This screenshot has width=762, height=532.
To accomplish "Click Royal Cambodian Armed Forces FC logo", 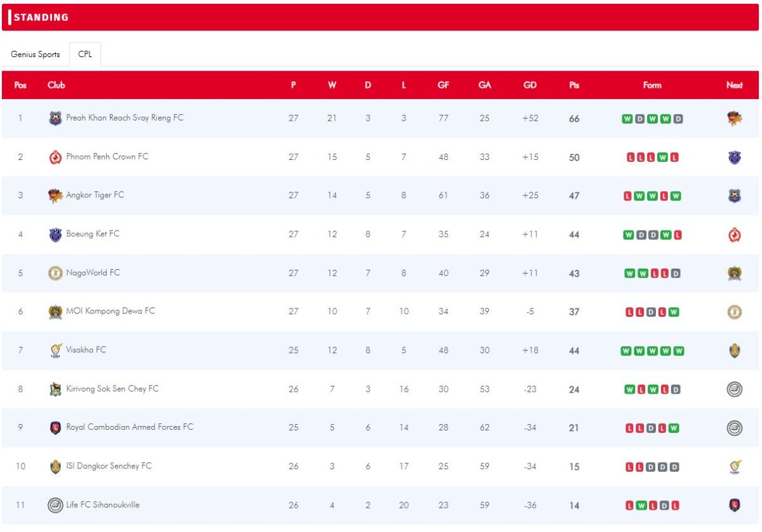I will pyautogui.click(x=55, y=428).
